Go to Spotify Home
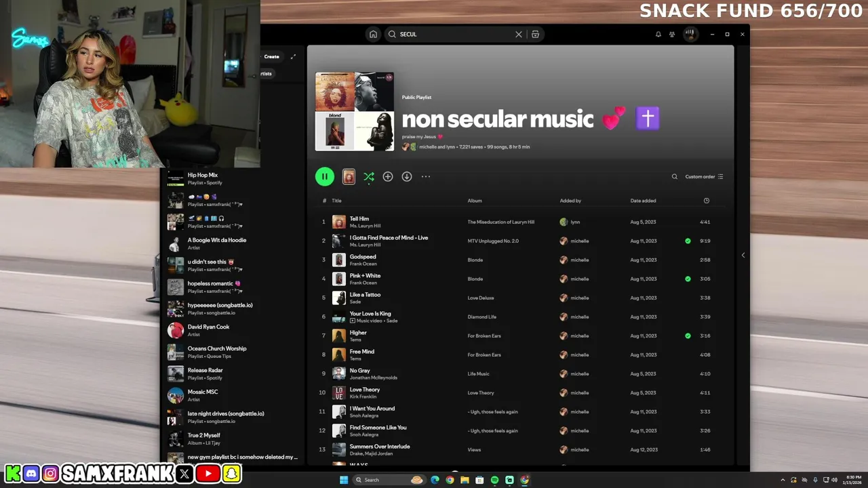 (373, 34)
